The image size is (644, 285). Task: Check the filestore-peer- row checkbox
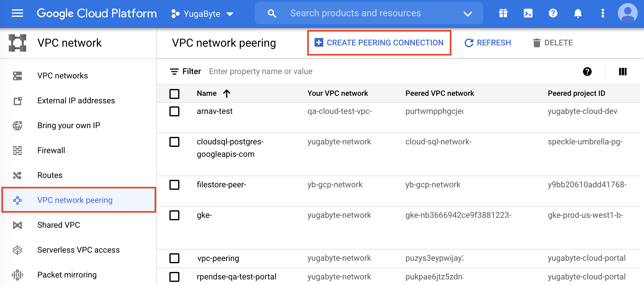pyautogui.click(x=175, y=185)
